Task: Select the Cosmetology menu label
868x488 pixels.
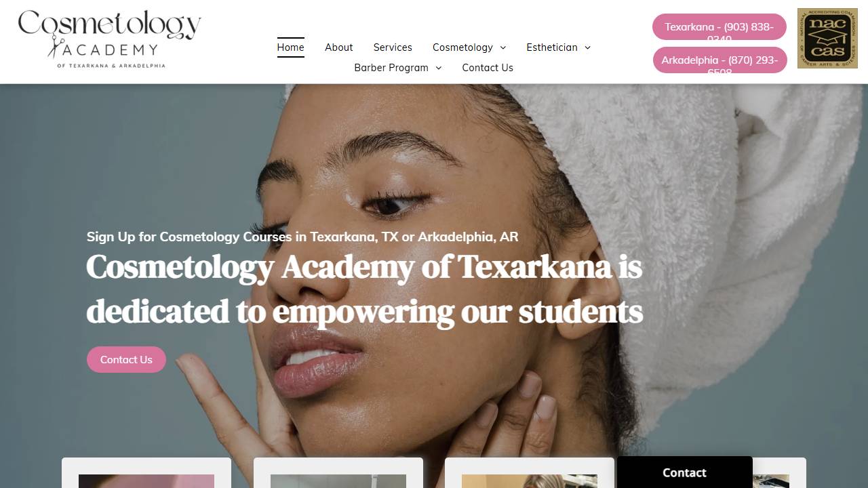Action: click(462, 47)
